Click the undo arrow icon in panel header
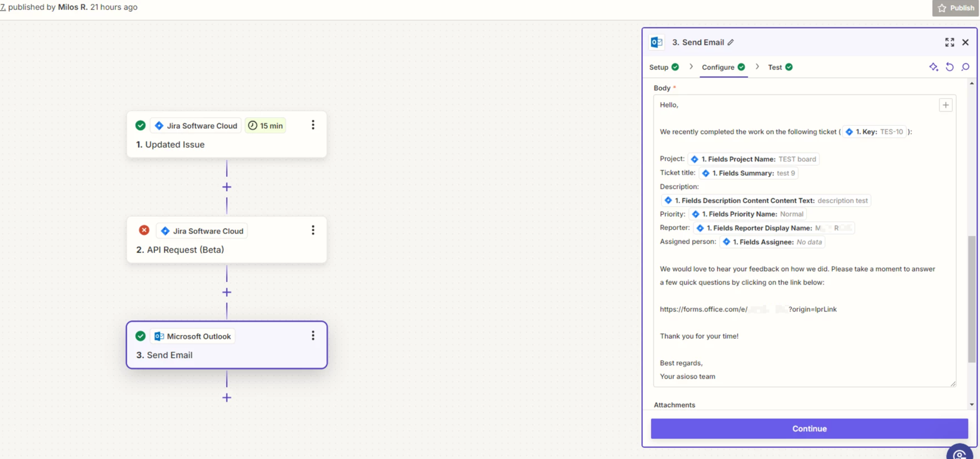The image size is (980, 459). pyautogui.click(x=949, y=67)
